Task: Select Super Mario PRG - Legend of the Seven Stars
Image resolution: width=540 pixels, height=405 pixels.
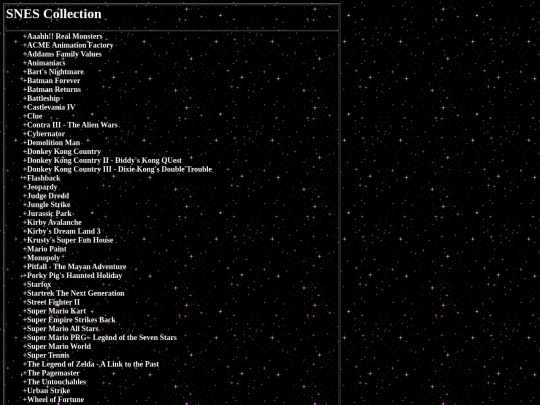Action: (102, 338)
